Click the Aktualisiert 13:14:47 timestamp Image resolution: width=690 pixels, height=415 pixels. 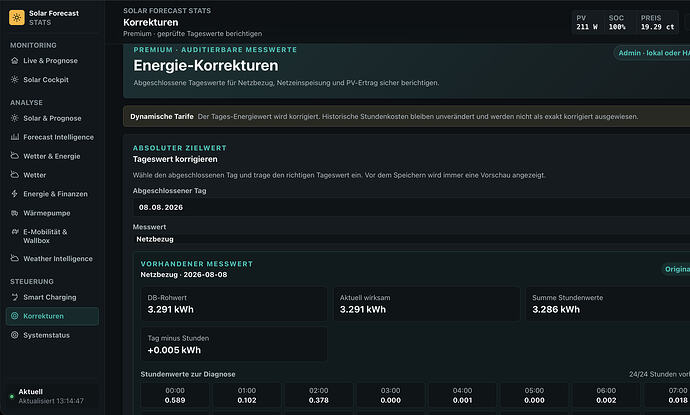[x=51, y=401]
